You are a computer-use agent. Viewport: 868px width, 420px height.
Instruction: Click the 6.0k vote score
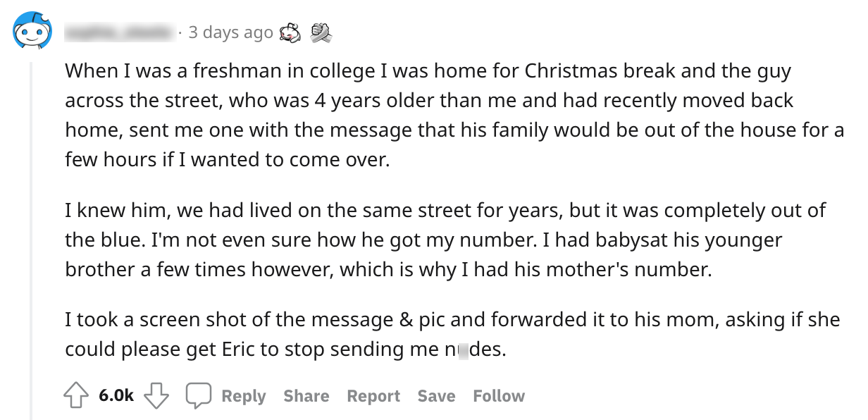pyautogui.click(x=116, y=396)
